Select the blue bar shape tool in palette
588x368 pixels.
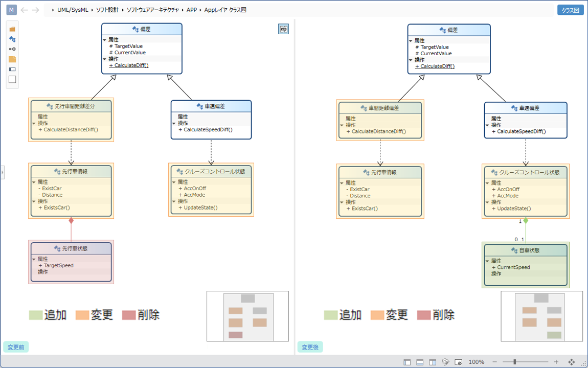click(x=12, y=70)
